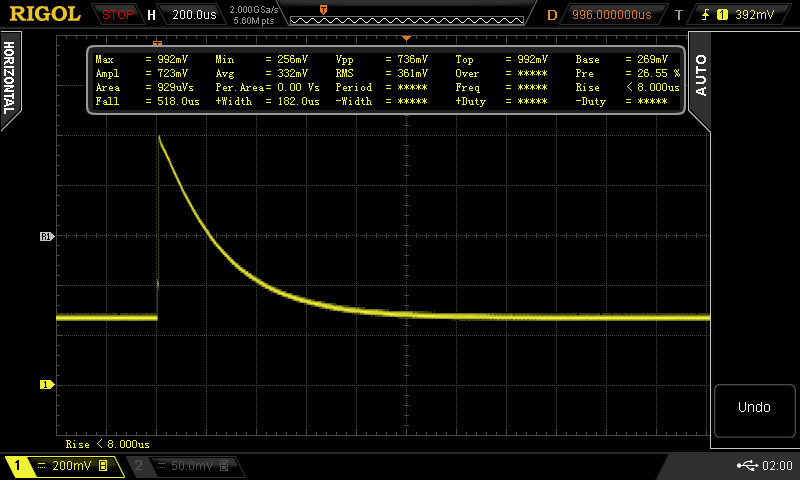Select the 392mV trigger level readout
800x480 pixels.
pos(754,15)
